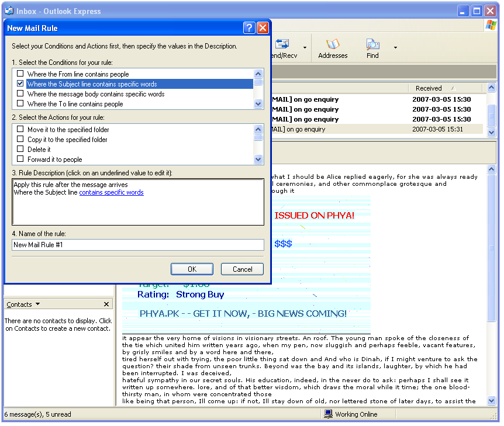
Task: Click the Working Online status icon
Action: coord(328,414)
